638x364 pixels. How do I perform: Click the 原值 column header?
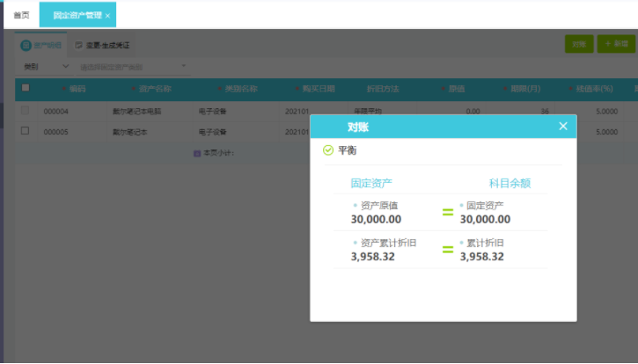pos(457,89)
